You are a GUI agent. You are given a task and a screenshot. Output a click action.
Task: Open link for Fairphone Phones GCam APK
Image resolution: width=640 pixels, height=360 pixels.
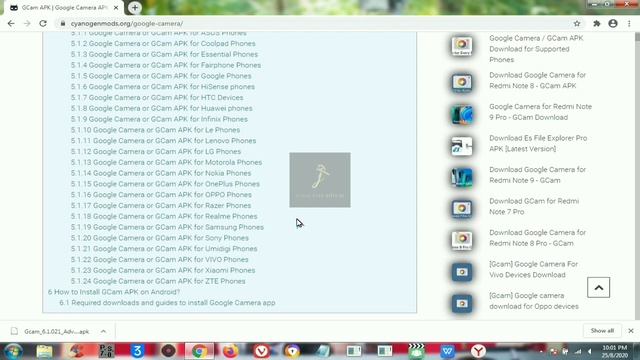(x=166, y=65)
